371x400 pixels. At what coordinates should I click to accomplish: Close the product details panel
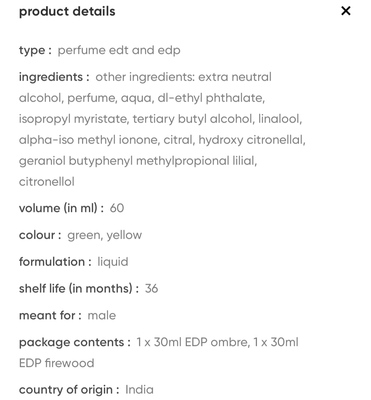point(346,11)
